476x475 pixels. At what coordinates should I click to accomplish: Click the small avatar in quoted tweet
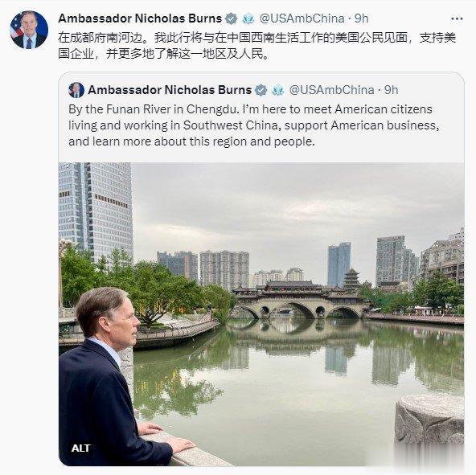coord(76,90)
